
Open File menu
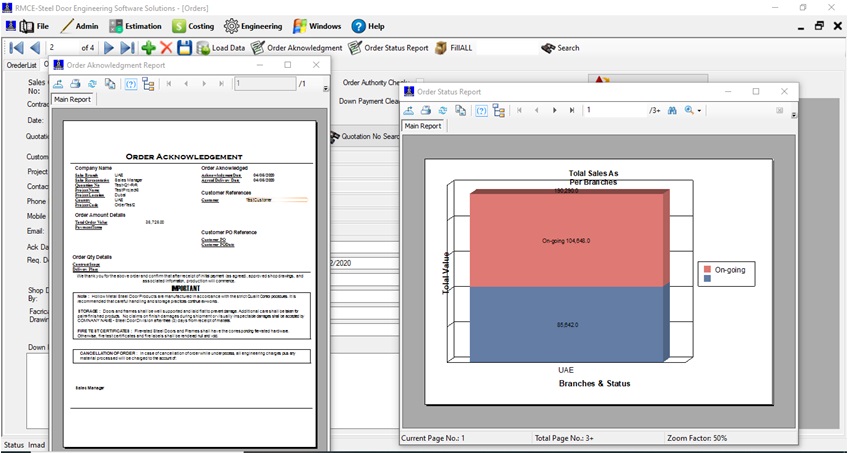34,26
